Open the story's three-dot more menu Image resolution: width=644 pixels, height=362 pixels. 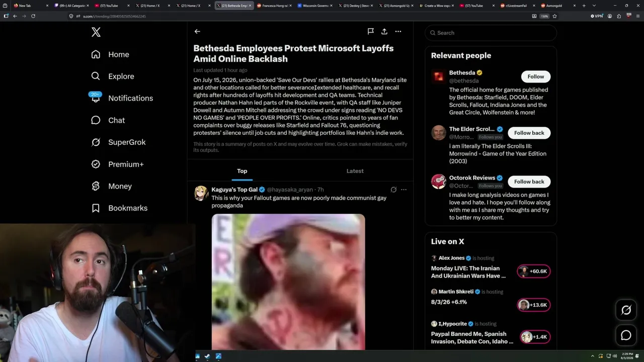click(x=398, y=31)
